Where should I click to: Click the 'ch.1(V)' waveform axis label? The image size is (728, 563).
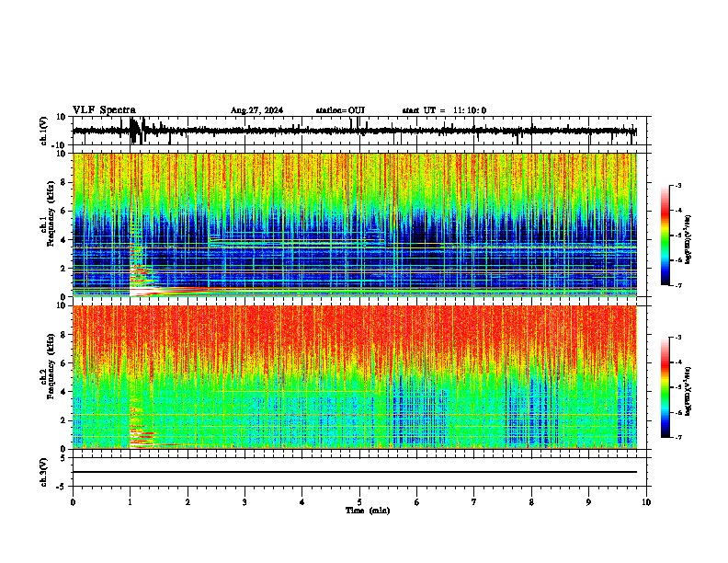(44, 131)
